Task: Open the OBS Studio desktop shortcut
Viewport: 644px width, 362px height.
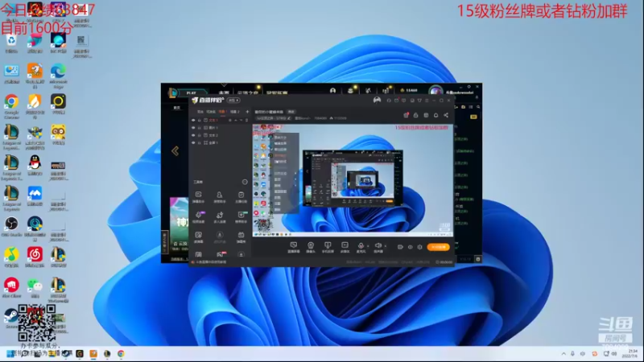Action: [x=11, y=226]
